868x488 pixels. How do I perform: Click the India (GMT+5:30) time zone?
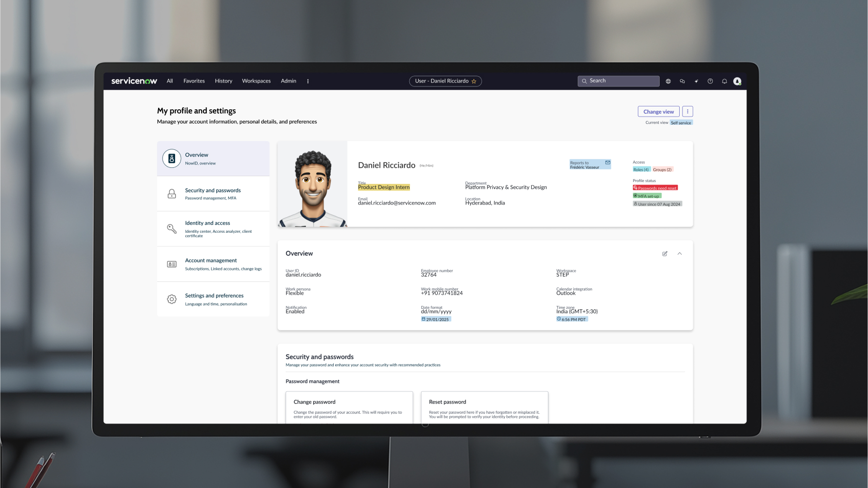[577, 311]
